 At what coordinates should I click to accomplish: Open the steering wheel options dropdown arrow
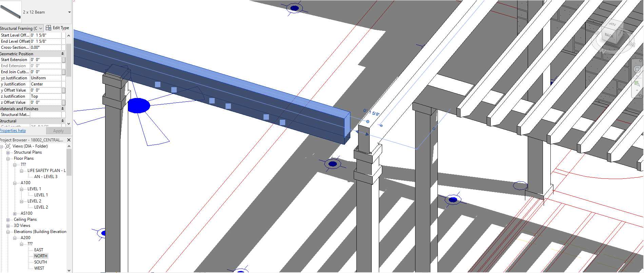[x=637, y=77]
